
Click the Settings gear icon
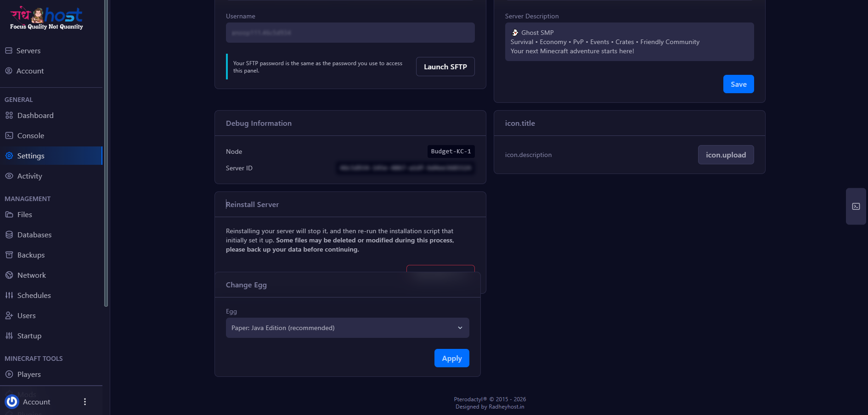[x=9, y=156]
